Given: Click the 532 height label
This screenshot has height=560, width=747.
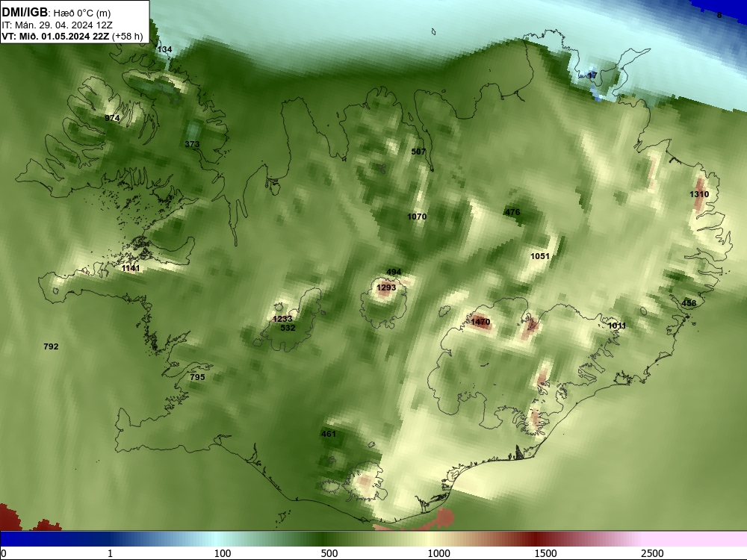Looking at the screenshot, I should 288,328.
